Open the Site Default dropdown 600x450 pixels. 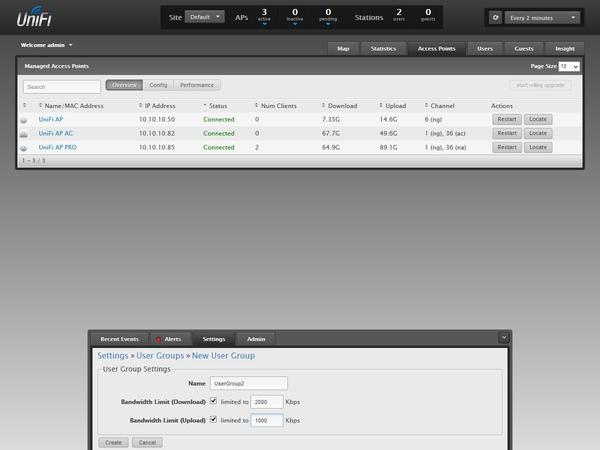(x=205, y=17)
